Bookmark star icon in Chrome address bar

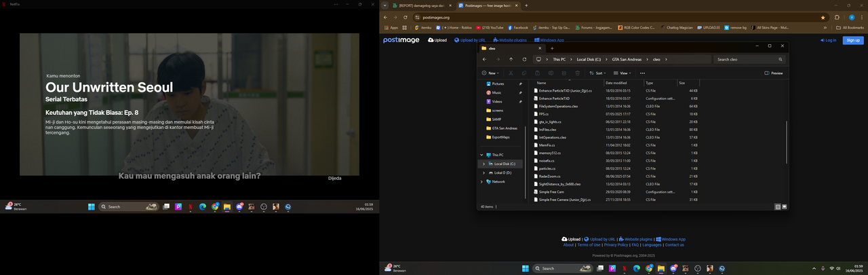pos(823,17)
